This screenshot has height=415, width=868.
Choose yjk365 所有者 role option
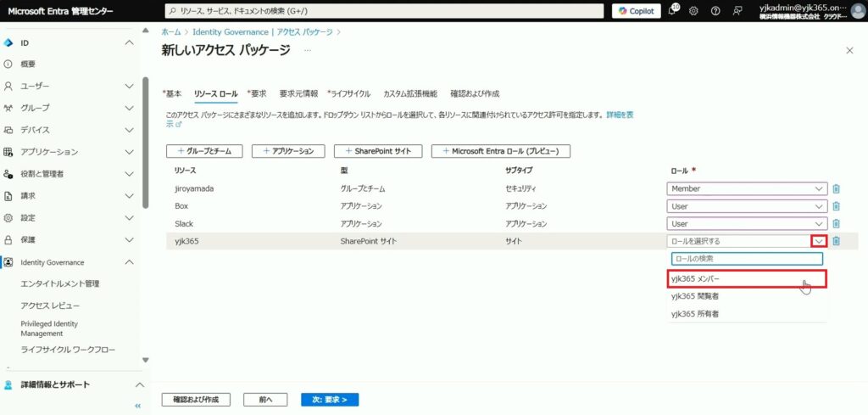click(748, 314)
